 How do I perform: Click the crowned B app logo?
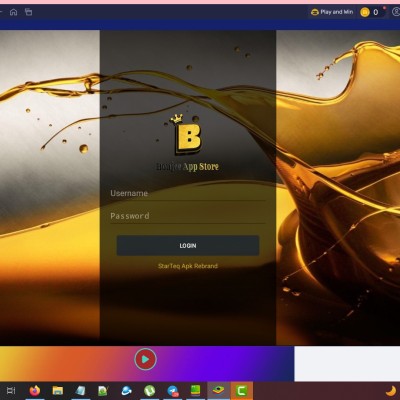click(x=187, y=135)
